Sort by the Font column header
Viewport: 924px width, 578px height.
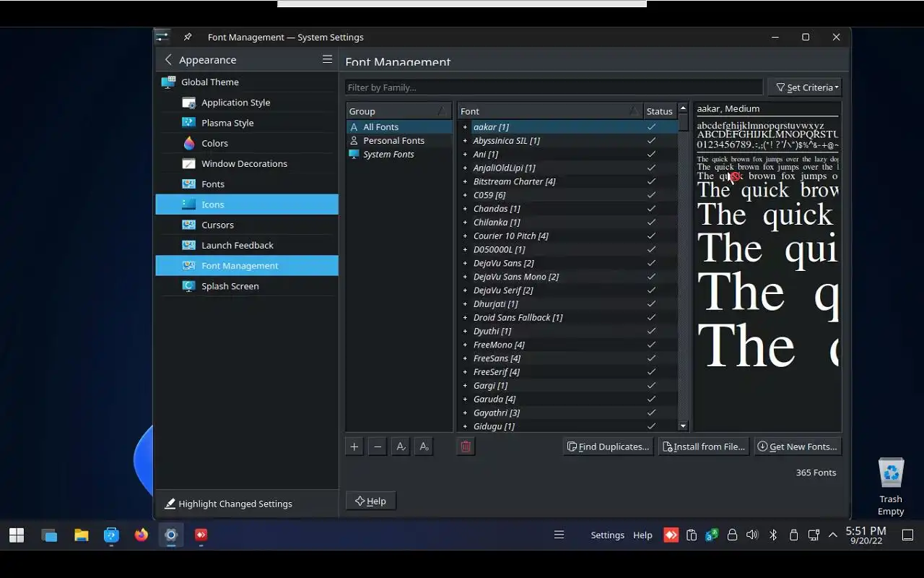(x=550, y=111)
